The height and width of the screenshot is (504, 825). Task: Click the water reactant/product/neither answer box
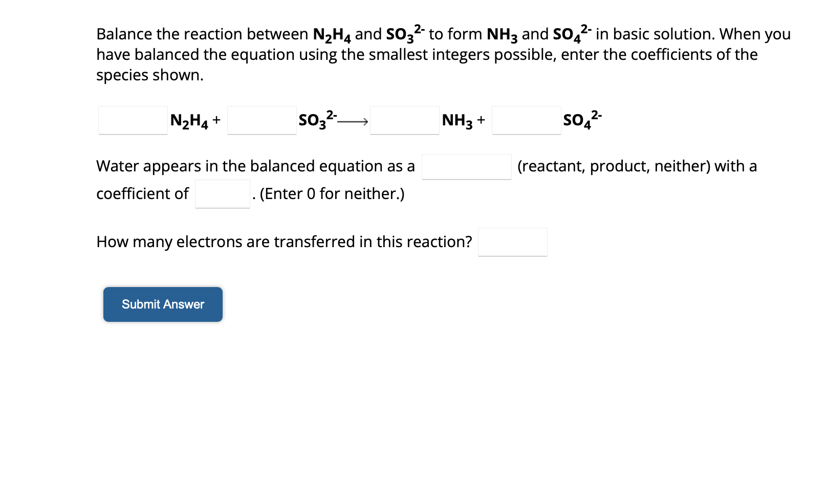click(x=466, y=166)
